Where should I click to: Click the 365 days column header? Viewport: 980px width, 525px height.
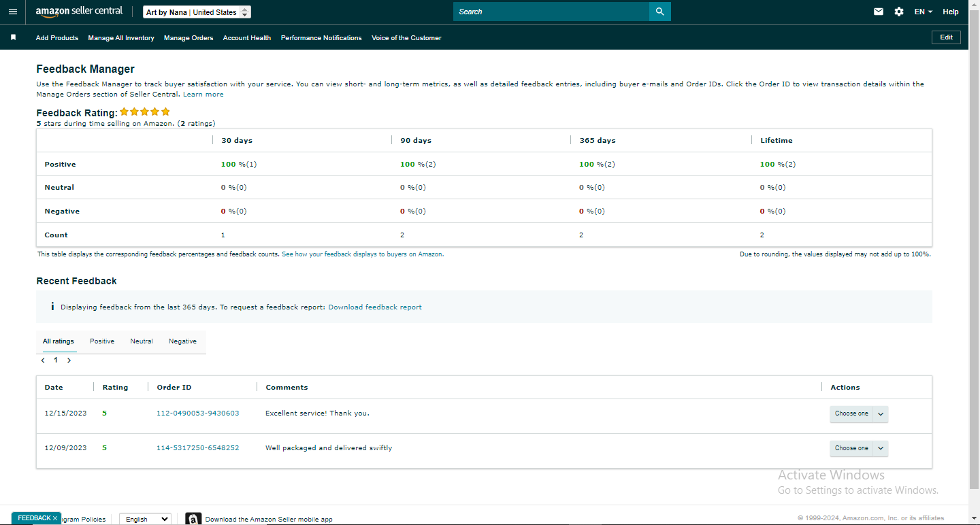[x=598, y=141]
